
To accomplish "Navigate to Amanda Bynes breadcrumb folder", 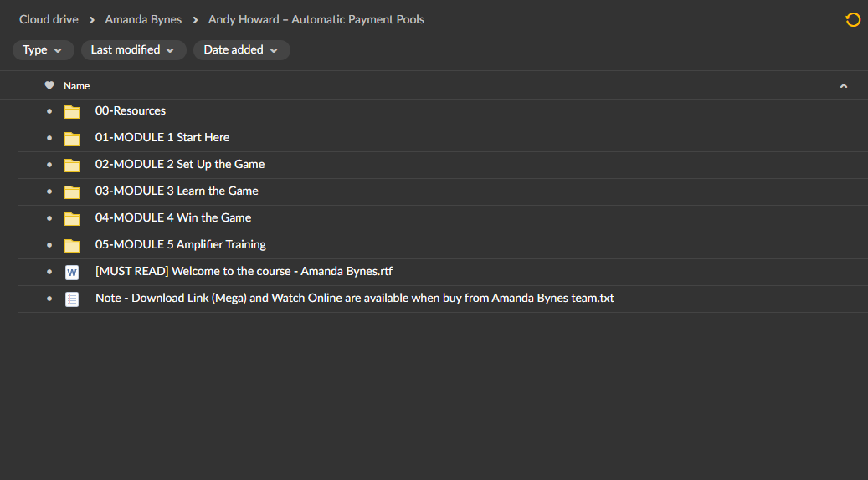I will click(143, 19).
